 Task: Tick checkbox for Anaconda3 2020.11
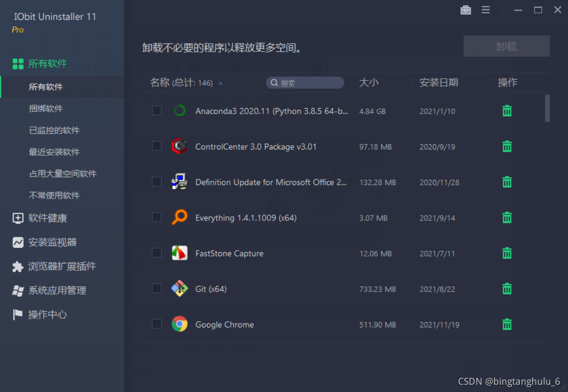(157, 110)
